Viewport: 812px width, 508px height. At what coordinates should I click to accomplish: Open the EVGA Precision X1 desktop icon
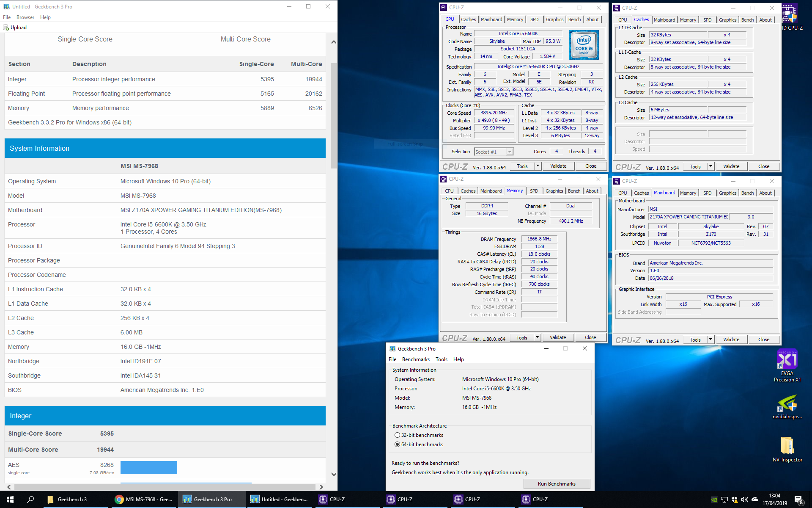tap(787, 366)
